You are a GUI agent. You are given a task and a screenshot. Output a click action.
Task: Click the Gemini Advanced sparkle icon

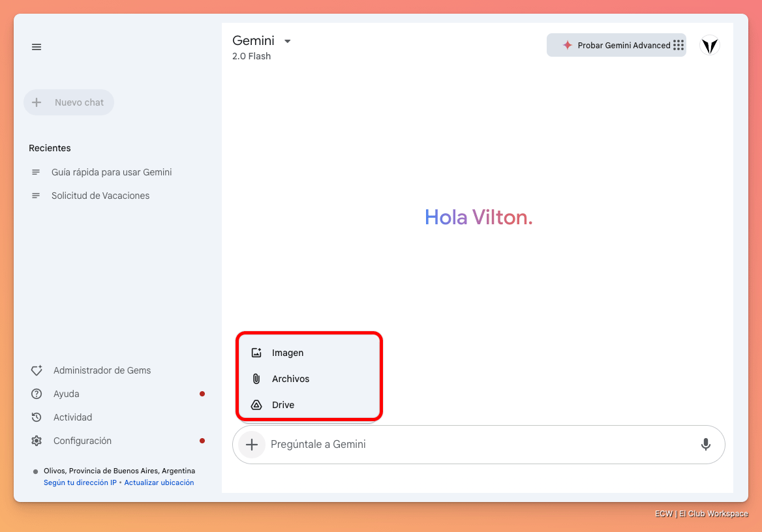567,45
